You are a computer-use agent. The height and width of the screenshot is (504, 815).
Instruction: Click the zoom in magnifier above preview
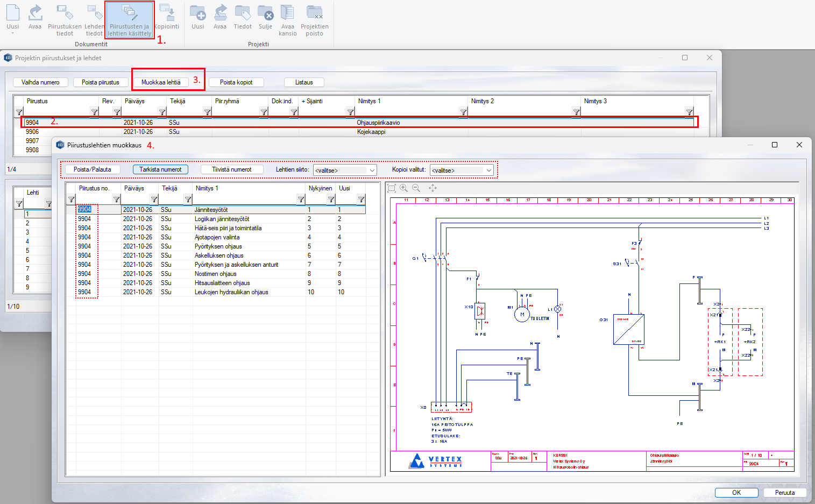pos(403,188)
